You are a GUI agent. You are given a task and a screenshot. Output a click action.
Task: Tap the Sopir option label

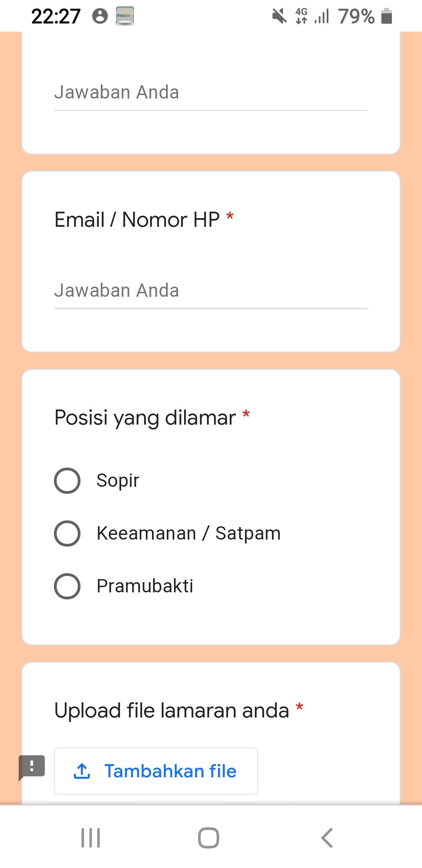tap(118, 481)
